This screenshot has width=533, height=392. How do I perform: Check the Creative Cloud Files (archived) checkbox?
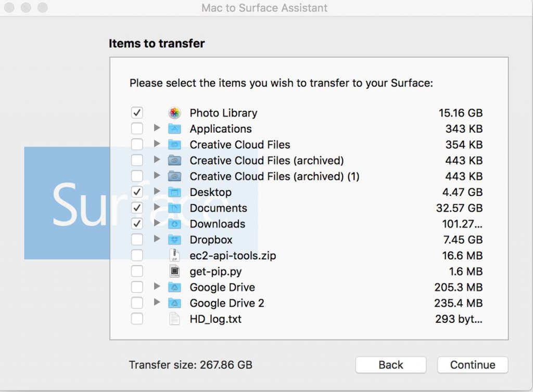(137, 160)
